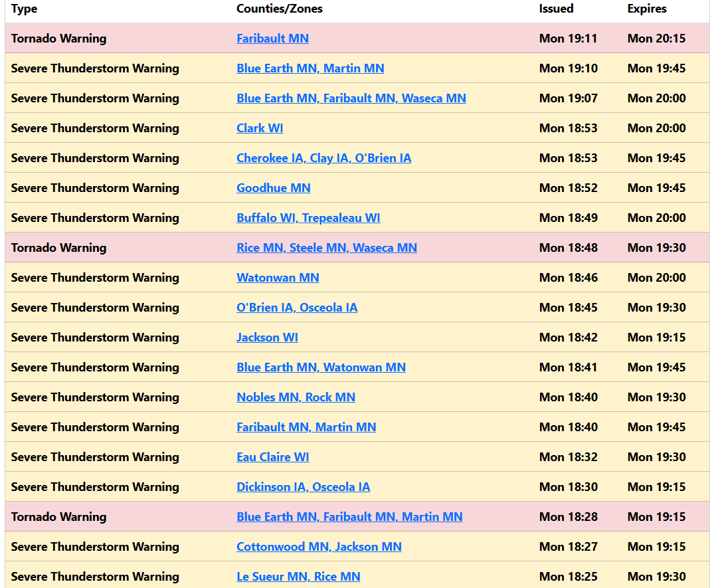This screenshot has width=710, height=588.
Task: Select the Cottonwood MN, Jackson MN link
Action: coord(319,547)
